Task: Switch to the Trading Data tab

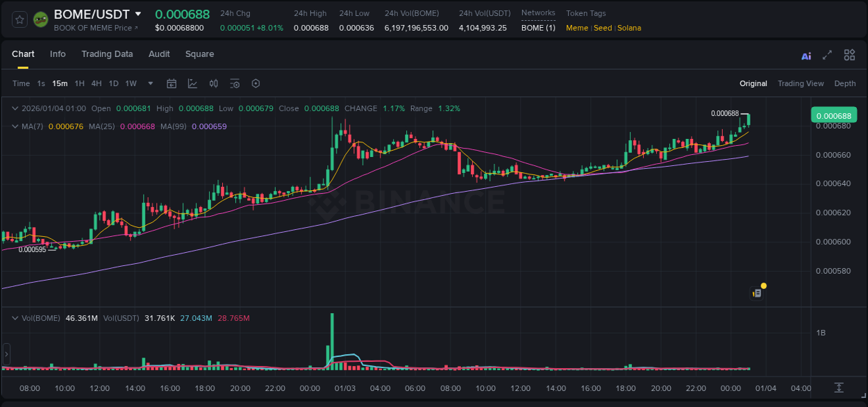Action: (107, 54)
